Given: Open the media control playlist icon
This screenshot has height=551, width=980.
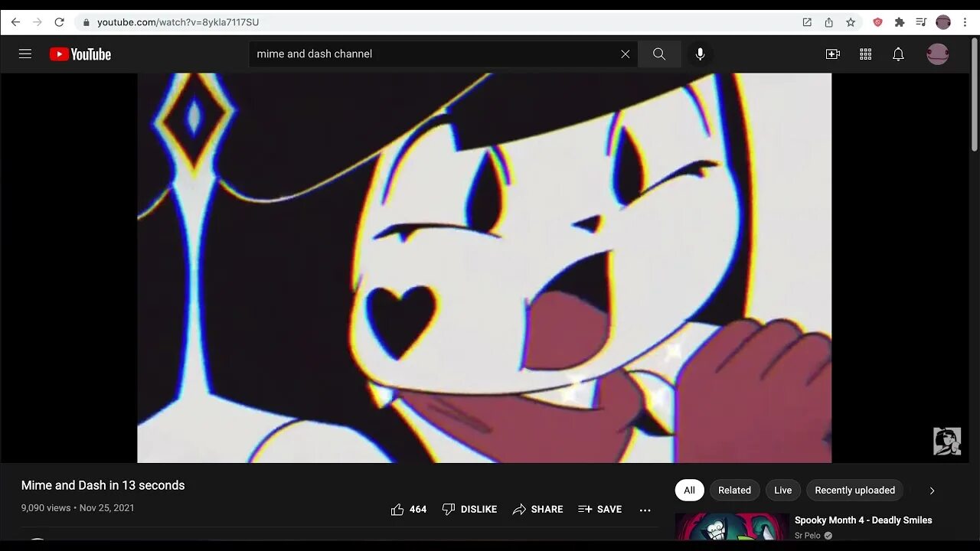Looking at the screenshot, I should coord(921,22).
